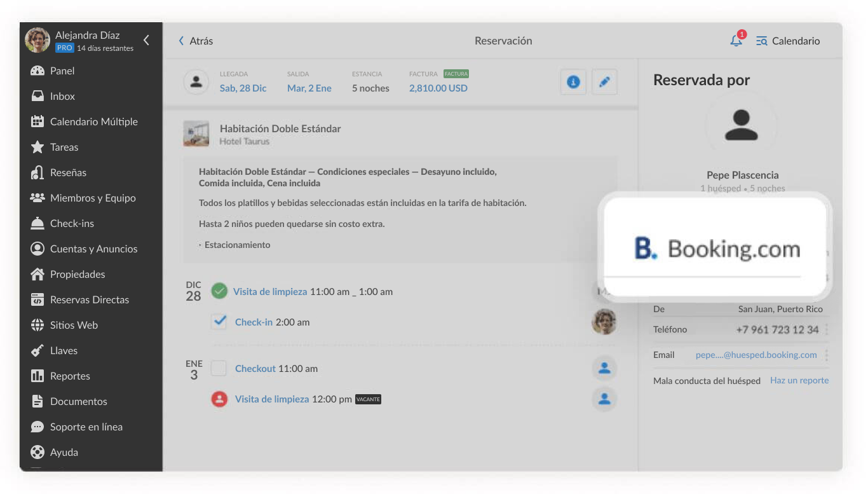Click the assignee photo on Check-in row

point(604,322)
